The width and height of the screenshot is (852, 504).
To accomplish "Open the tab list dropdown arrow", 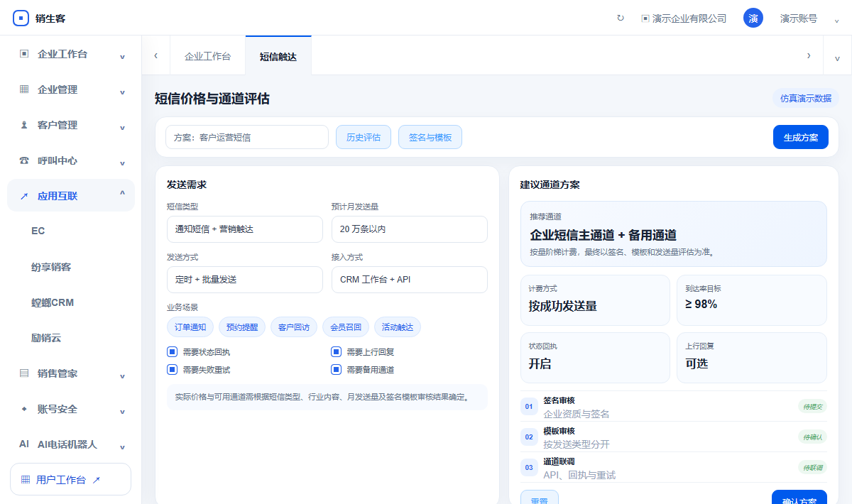I will tap(837, 57).
